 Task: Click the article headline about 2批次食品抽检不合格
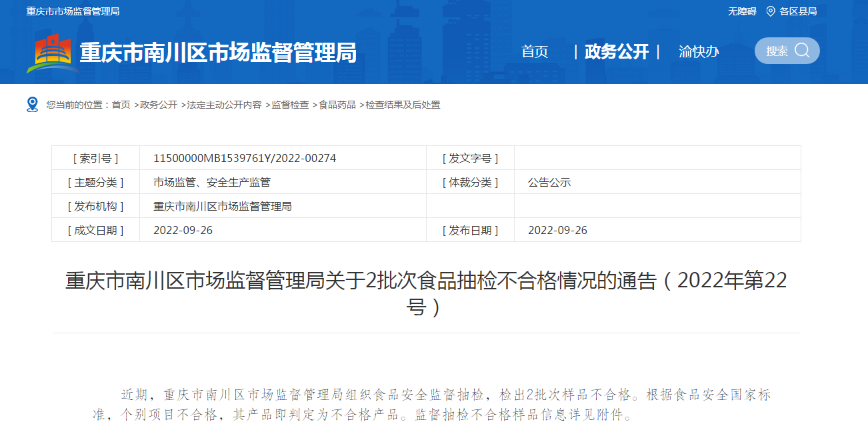point(426,293)
